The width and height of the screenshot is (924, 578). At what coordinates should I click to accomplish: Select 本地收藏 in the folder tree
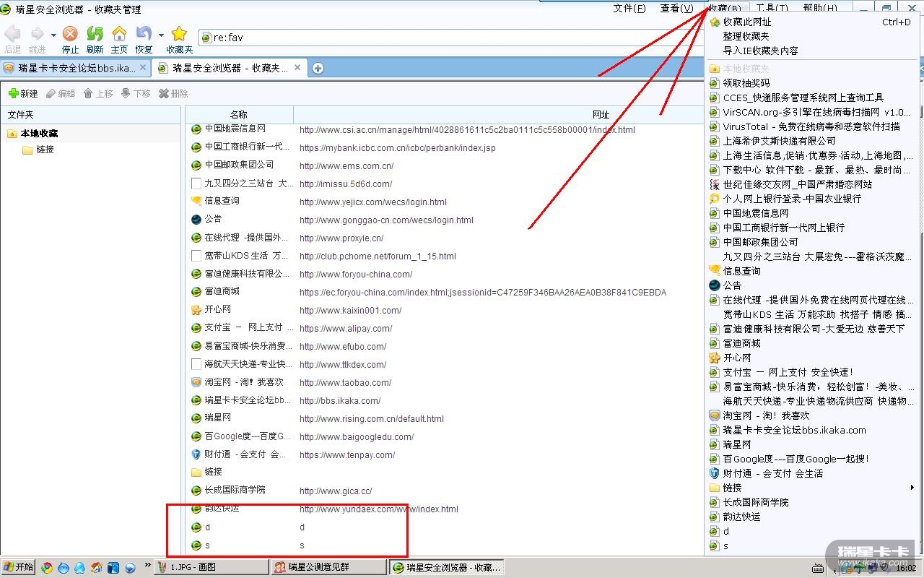pos(39,133)
